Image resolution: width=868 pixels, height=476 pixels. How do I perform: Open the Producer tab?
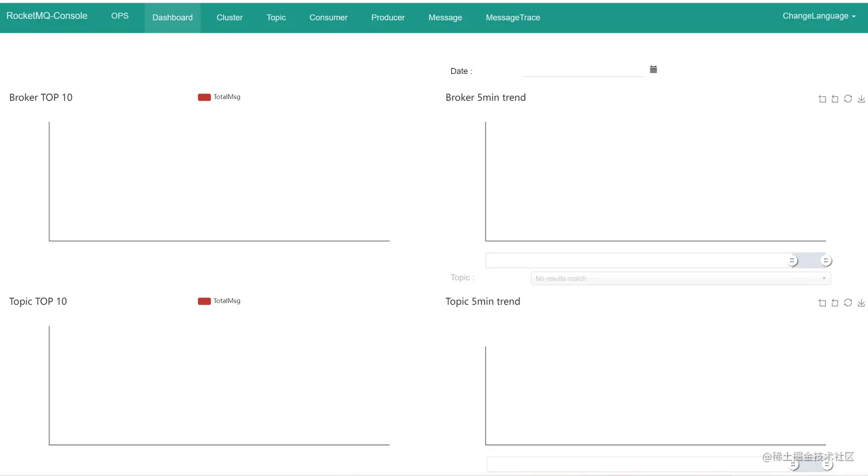tap(388, 18)
